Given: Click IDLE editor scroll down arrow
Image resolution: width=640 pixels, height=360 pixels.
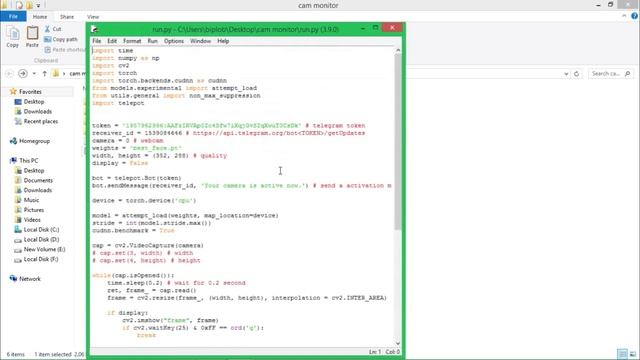Looking at the screenshot, I should [398, 343].
